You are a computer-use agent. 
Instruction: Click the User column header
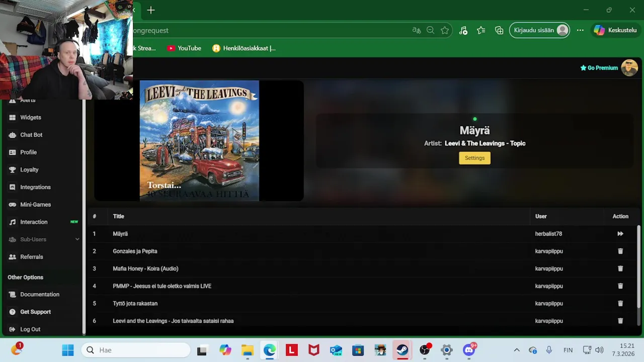point(541,216)
